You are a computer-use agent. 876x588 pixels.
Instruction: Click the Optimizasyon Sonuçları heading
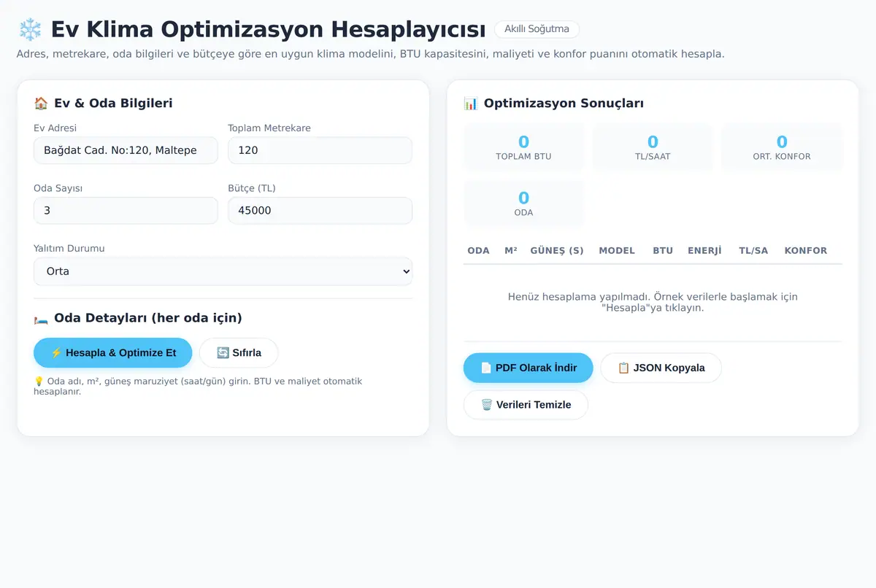[x=564, y=103]
